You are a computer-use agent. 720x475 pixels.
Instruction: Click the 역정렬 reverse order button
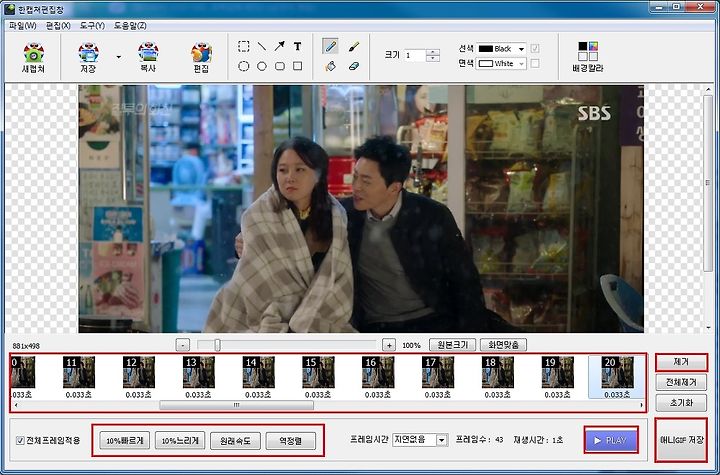[x=291, y=441]
